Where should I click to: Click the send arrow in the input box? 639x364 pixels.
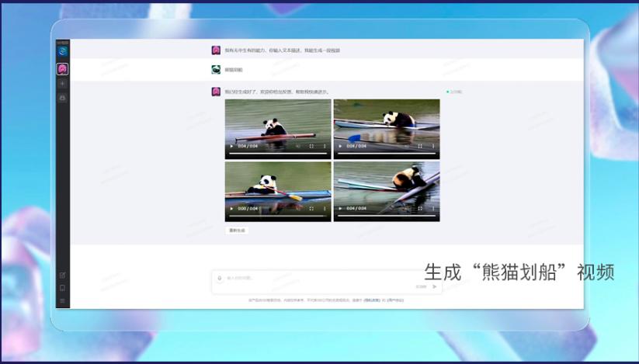(434, 286)
